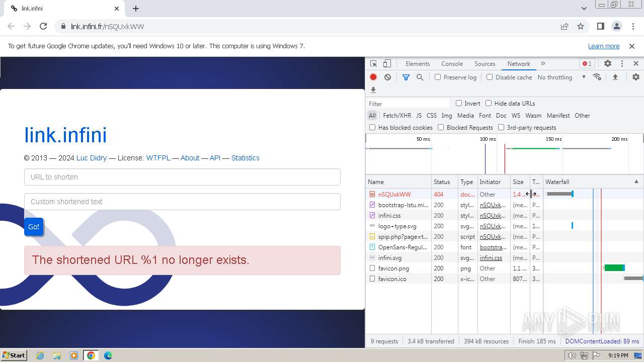The image size is (644, 362).
Task: Enable Has blocked cookies checkbox
Action: click(372, 127)
